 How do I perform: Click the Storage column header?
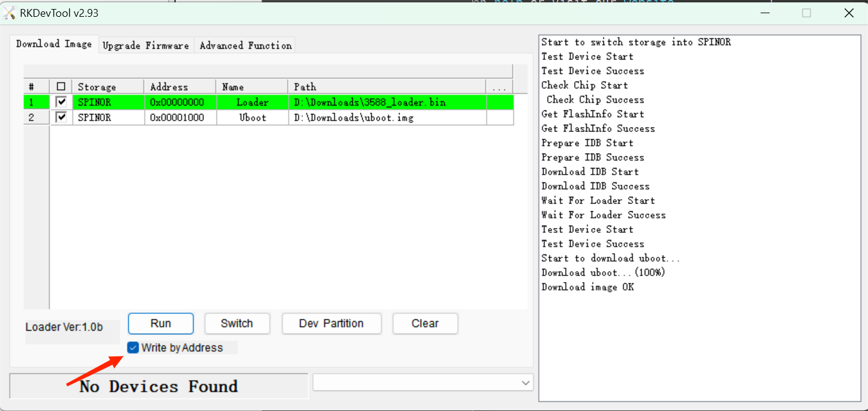(108, 86)
